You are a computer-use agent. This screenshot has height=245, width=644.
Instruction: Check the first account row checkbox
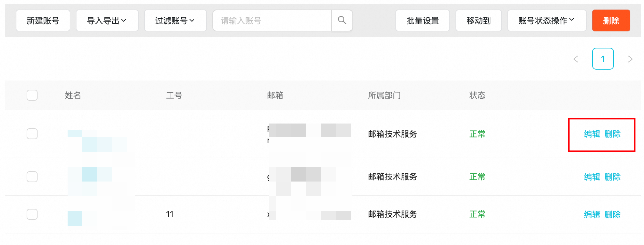click(x=32, y=134)
